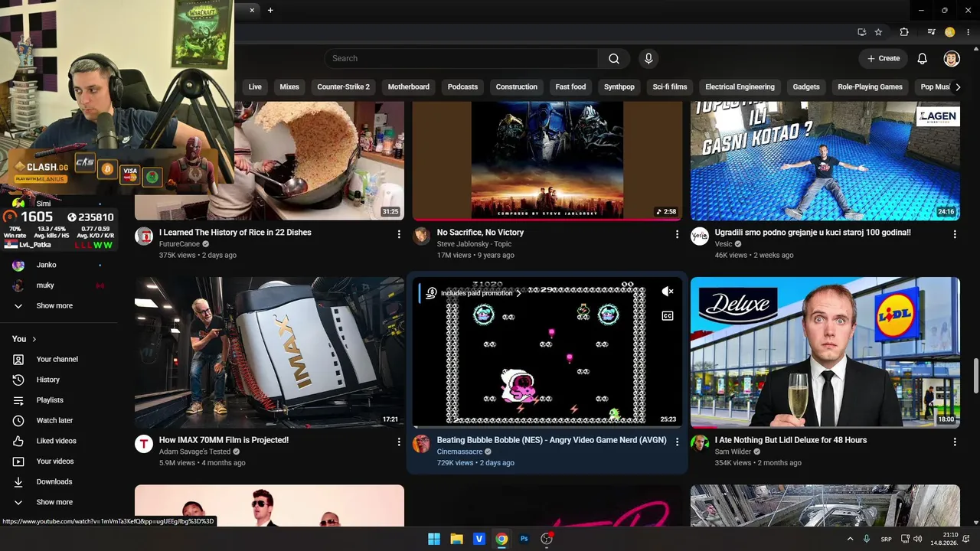
Task: Open FutureCanoe channel avatar
Action: tap(144, 236)
